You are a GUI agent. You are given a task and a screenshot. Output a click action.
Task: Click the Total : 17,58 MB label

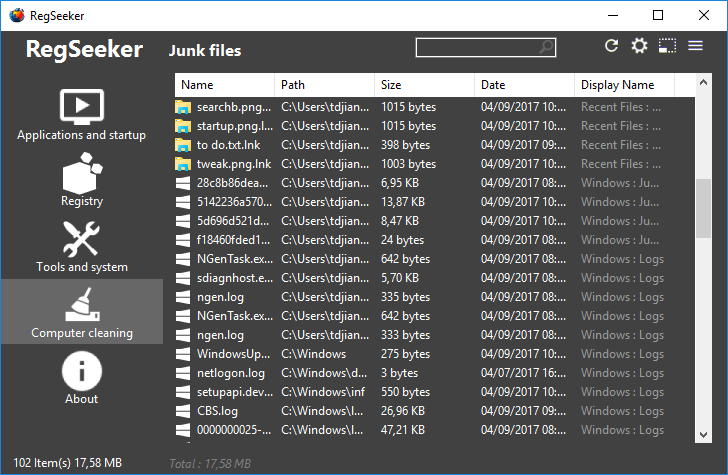tap(210, 464)
